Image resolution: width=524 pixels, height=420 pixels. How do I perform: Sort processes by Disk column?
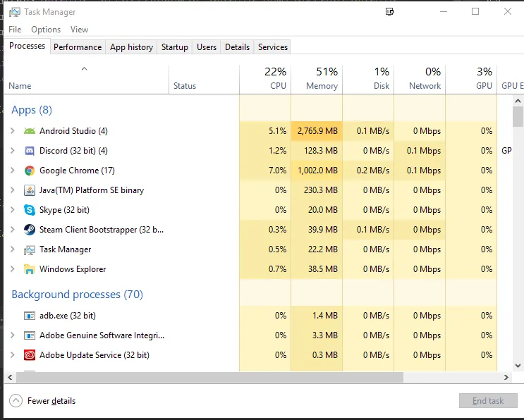(368, 80)
